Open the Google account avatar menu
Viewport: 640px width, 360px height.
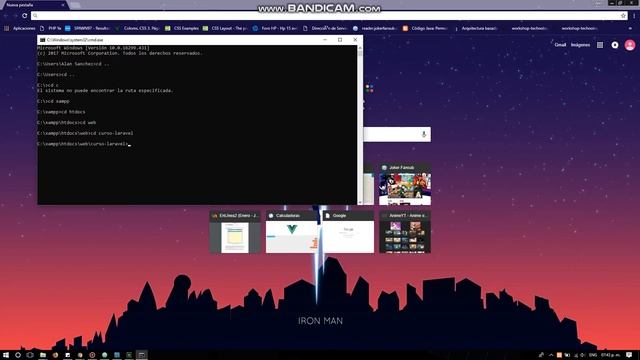pos(630,45)
